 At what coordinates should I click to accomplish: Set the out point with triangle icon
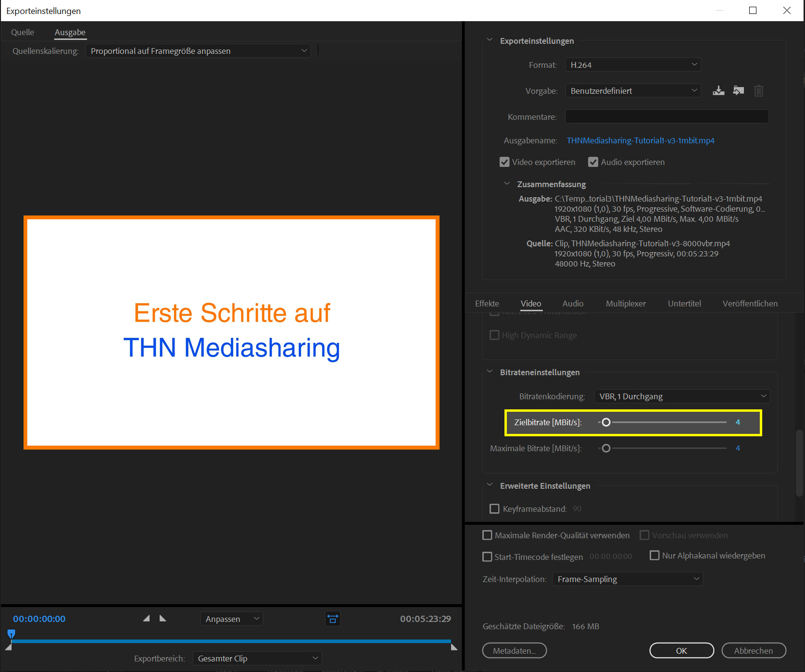pyautogui.click(x=163, y=619)
